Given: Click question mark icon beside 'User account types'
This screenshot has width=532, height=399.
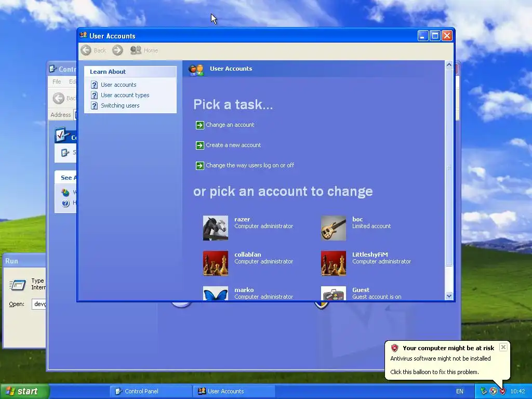Looking at the screenshot, I should coord(95,96).
